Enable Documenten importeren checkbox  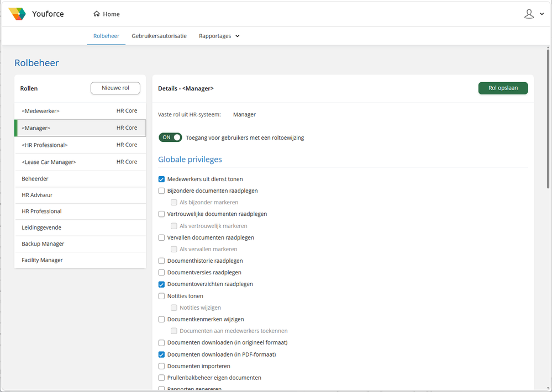(x=161, y=366)
